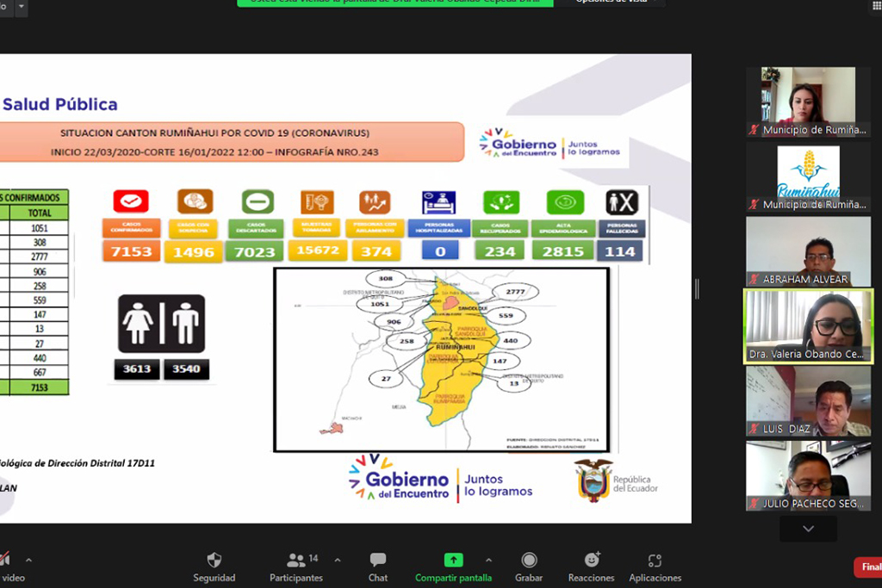882x588 pixels.
Task: Click the green screen-sharing notification banner
Action: (395, 3)
